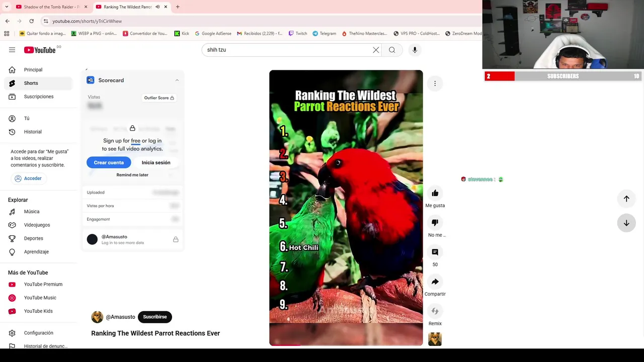Go to previous Short with up arrow

(x=626, y=199)
